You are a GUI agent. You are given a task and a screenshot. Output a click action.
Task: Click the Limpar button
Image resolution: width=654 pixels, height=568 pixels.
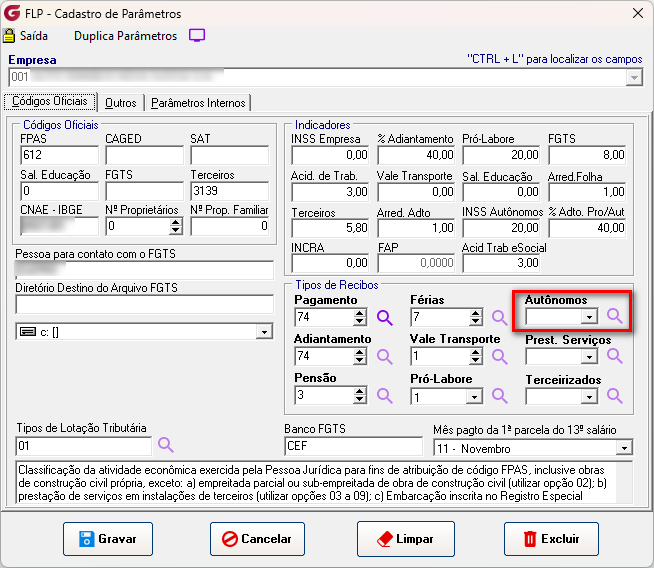tap(406, 539)
